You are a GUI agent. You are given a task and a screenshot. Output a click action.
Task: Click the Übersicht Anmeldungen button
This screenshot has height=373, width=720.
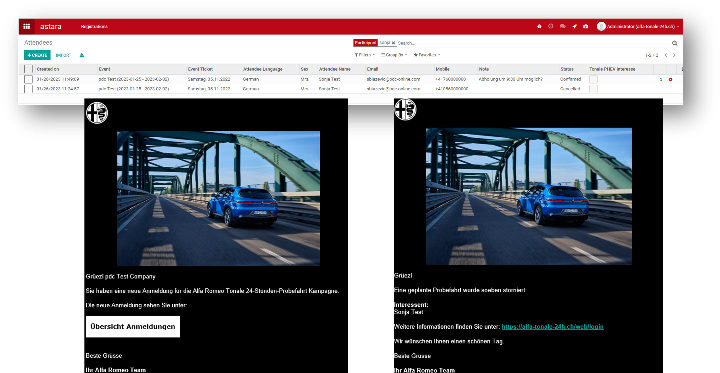[133, 327]
